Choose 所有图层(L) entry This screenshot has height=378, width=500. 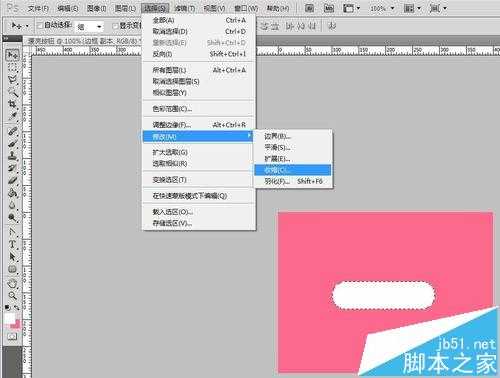pyautogui.click(x=199, y=70)
